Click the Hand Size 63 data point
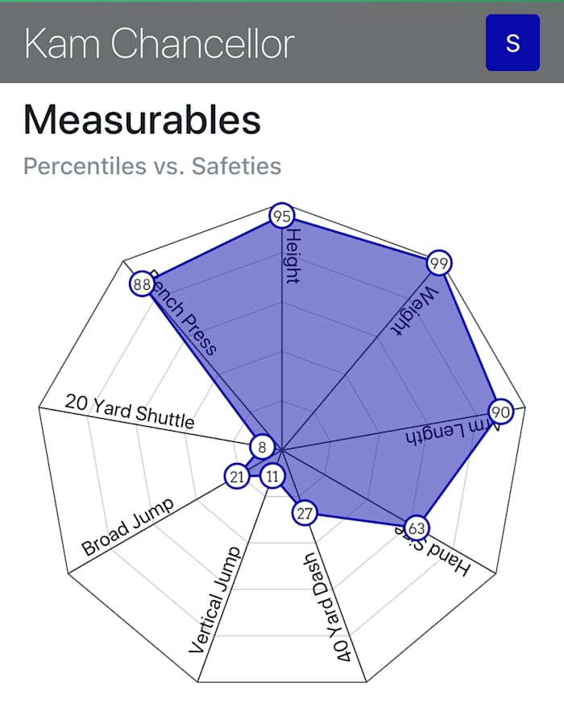564x728 pixels. tap(416, 528)
